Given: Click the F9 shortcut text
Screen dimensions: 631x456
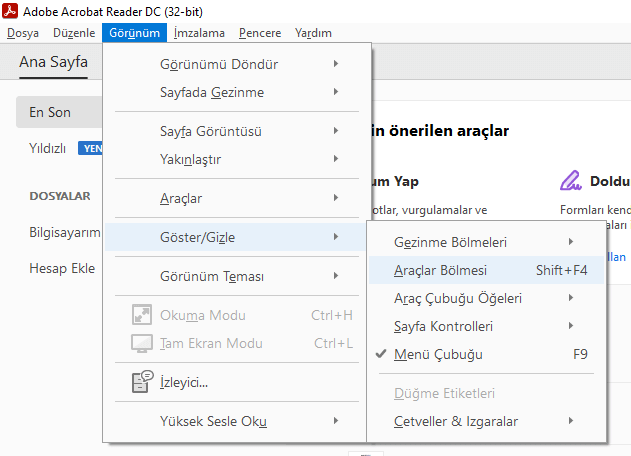Looking at the screenshot, I should [x=580, y=354].
